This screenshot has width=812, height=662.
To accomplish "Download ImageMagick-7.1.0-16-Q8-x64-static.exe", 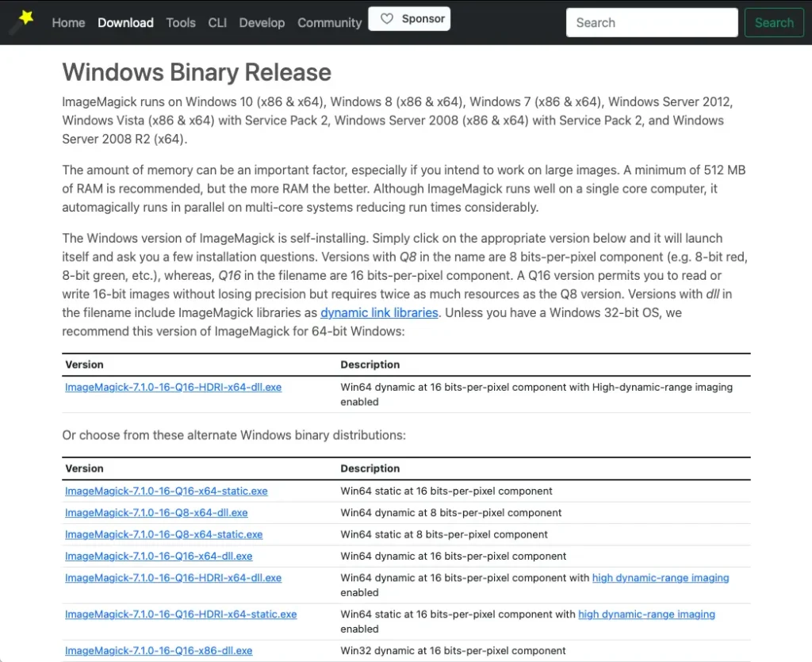I will [x=163, y=534].
